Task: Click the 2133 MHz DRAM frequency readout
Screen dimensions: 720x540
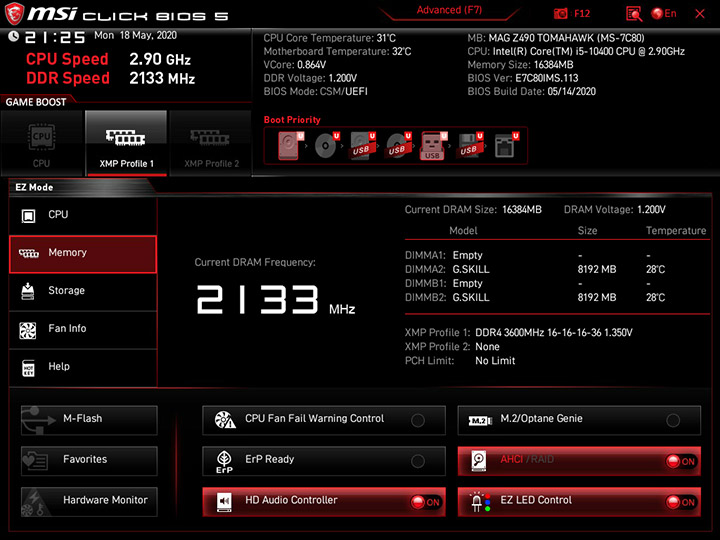Action: pyautogui.click(x=276, y=300)
